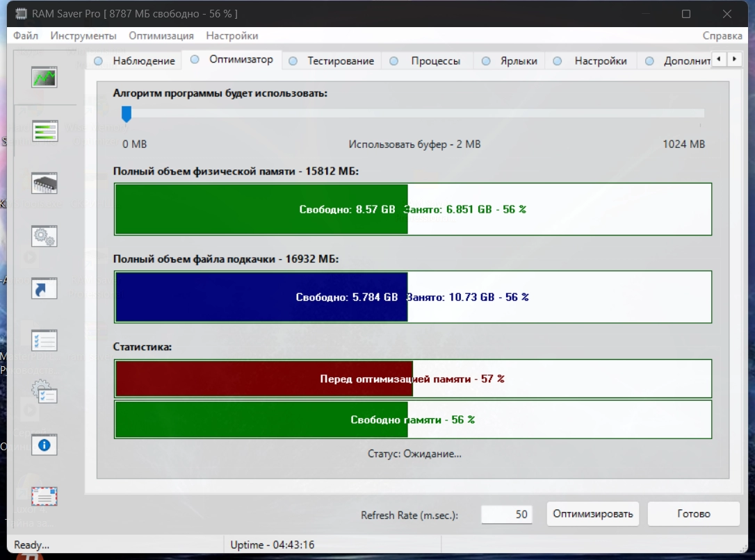Viewport: 755px width, 560px height.
Task: Click the RAM Saver Pro title bar icon
Action: click(21, 14)
